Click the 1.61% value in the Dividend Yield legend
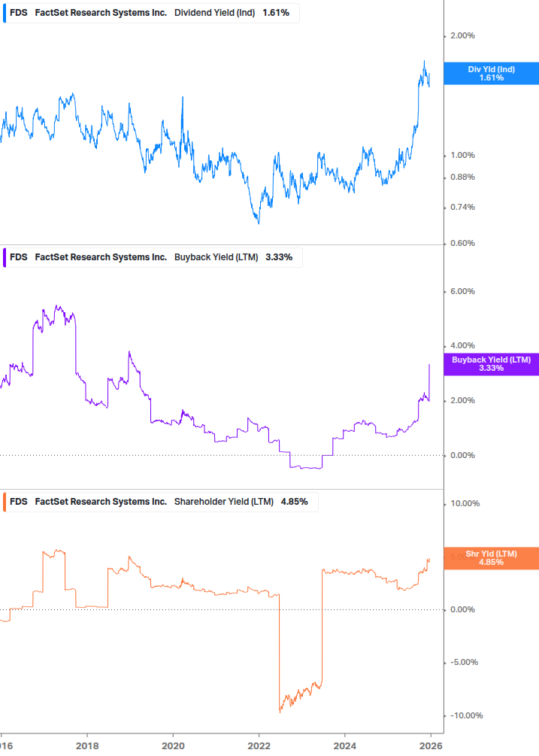This screenshot has width=539, height=756. coord(276,13)
